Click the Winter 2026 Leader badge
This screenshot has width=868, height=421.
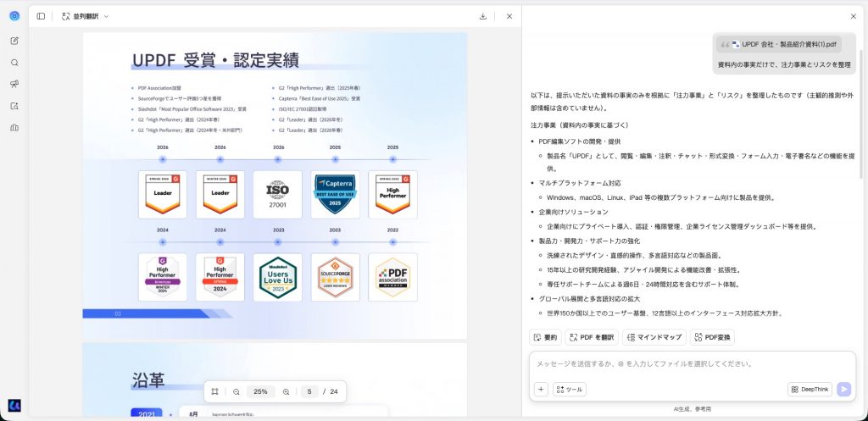(x=220, y=194)
